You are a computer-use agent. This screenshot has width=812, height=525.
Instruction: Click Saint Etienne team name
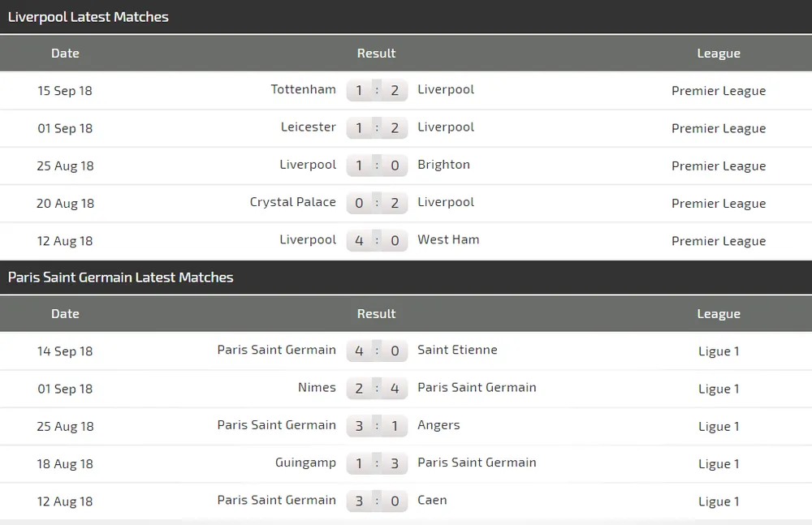(x=457, y=350)
